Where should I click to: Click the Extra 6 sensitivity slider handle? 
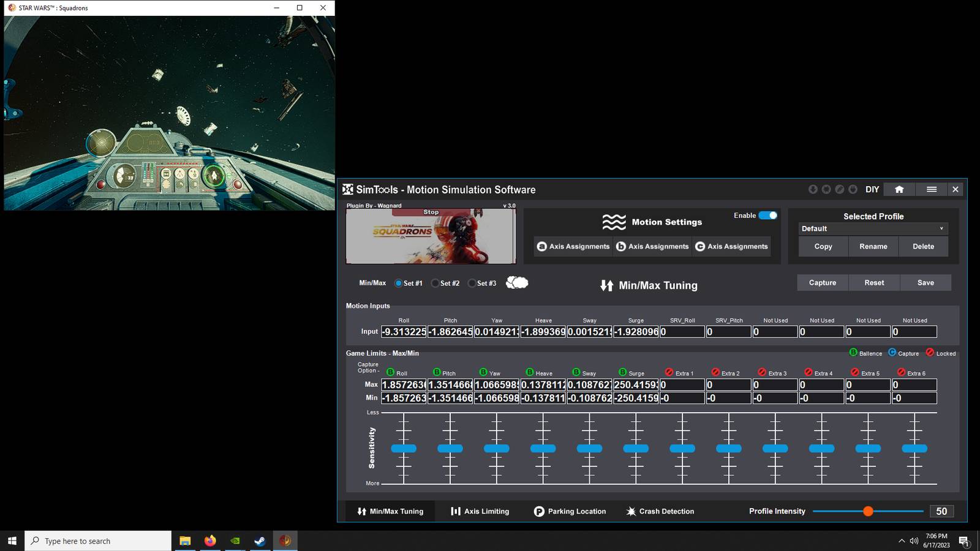coord(914,448)
